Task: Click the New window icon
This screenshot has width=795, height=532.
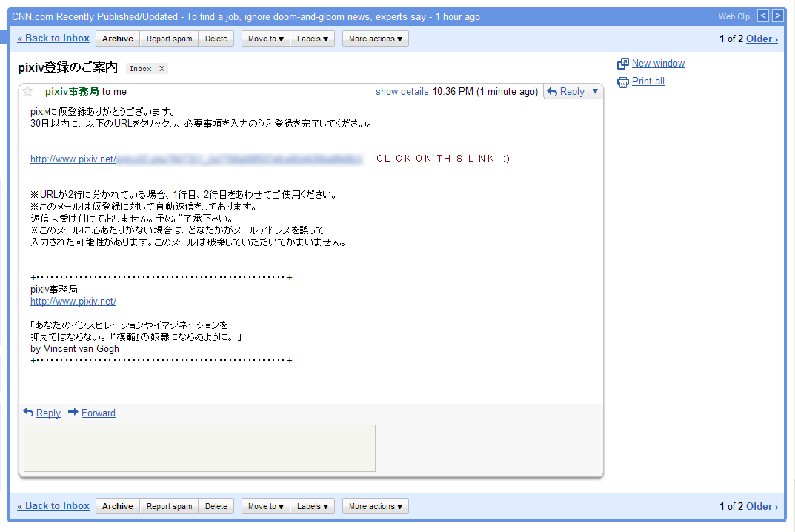Action: click(623, 64)
